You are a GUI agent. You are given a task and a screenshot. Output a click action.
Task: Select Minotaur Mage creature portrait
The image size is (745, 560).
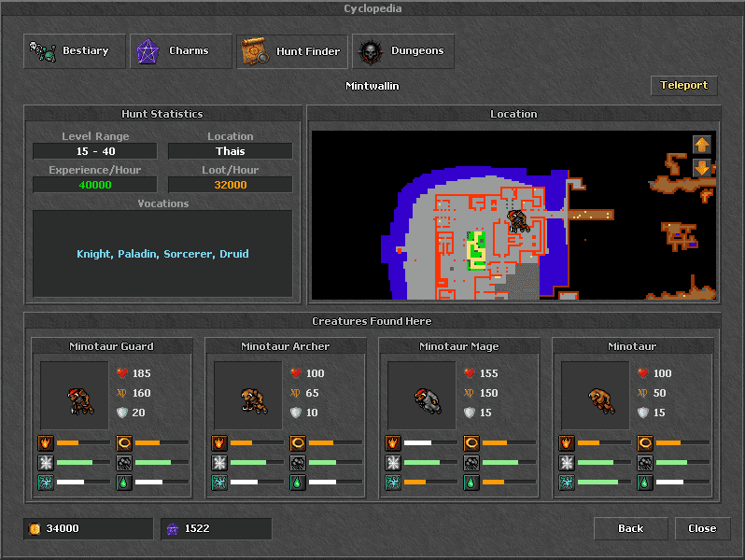pyautogui.click(x=422, y=396)
